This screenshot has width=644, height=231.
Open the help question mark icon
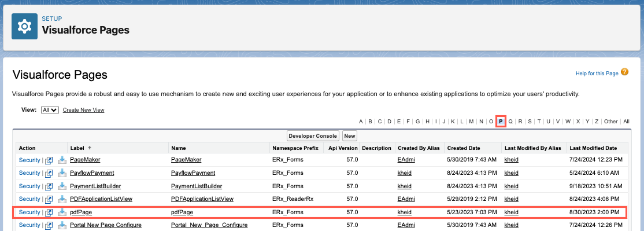pyautogui.click(x=625, y=72)
